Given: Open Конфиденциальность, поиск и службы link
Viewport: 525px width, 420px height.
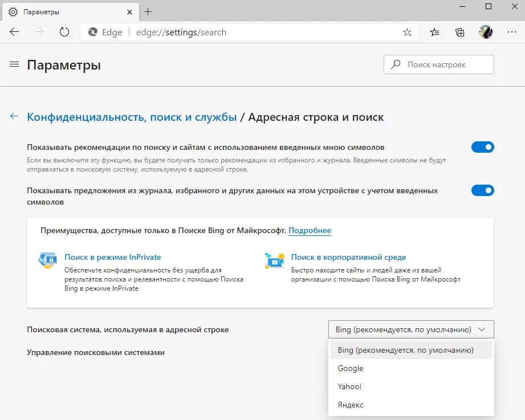Looking at the screenshot, I should click(132, 117).
